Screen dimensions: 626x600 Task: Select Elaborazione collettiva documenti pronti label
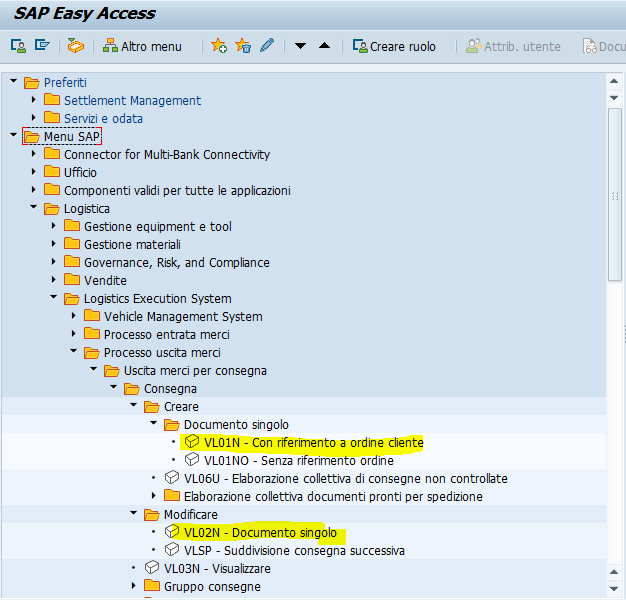[x=333, y=497]
